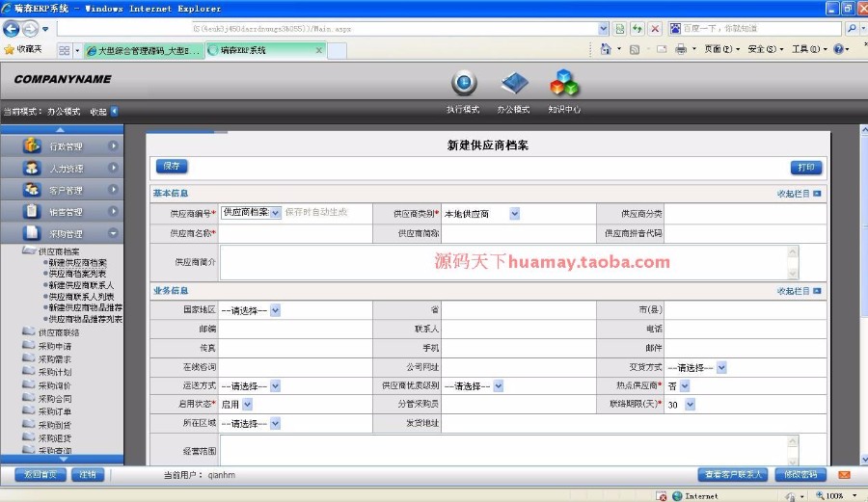The height and width of the screenshot is (502, 868).
Task: Open the 采购退货 folder
Action: click(x=47, y=437)
